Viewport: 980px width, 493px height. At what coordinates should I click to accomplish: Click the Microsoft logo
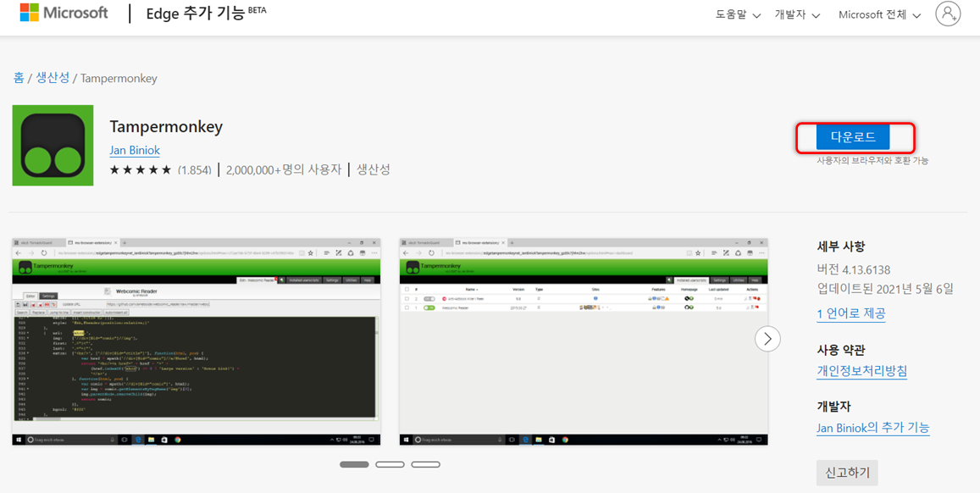tap(64, 13)
